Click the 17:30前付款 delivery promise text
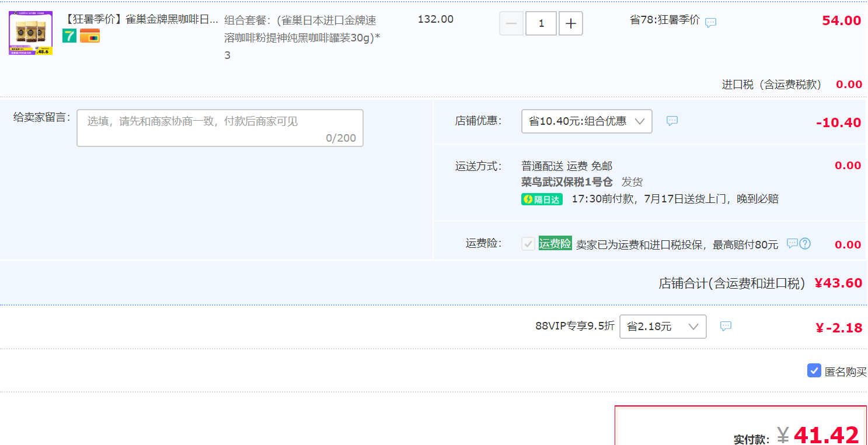 click(675, 199)
